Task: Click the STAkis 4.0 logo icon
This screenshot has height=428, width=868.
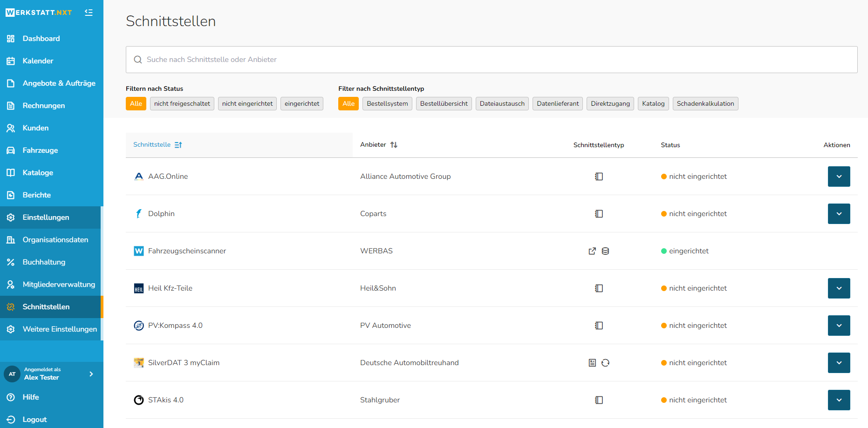Action: click(x=139, y=400)
